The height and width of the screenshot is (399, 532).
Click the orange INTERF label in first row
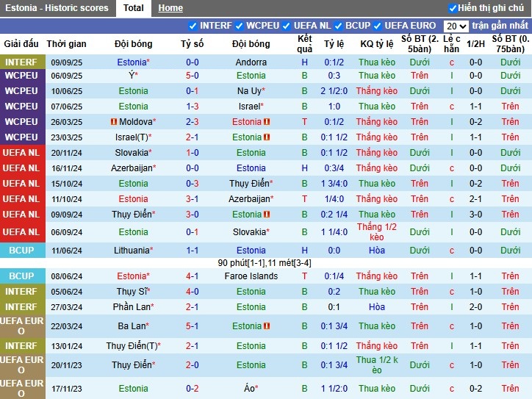(x=21, y=62)
